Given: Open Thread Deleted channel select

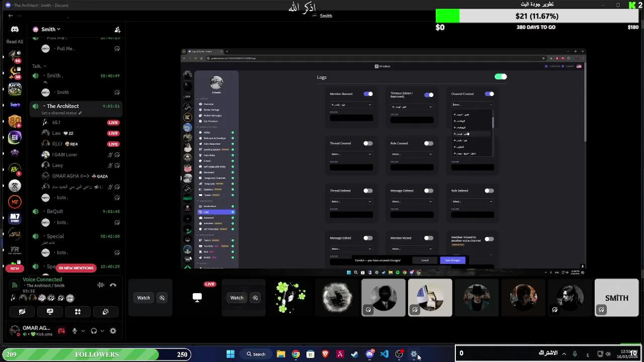Looking at the screenshot, I should coord(351,201).
